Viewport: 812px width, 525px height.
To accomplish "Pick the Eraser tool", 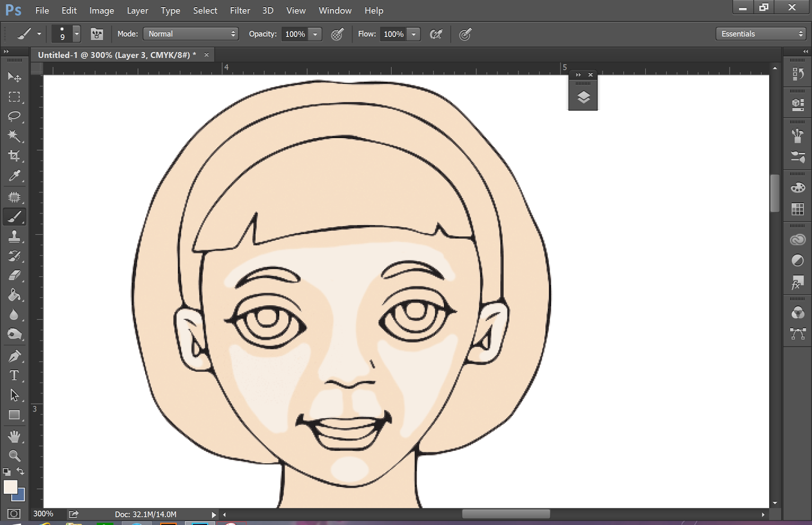I will (x=15, y=275).
